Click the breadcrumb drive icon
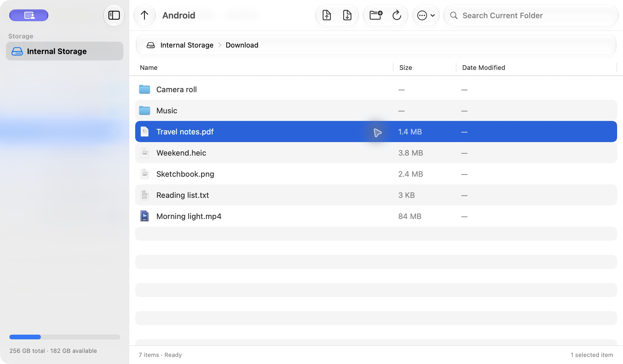The height and width of the screenshot is (364, 623). coord(151,45)
